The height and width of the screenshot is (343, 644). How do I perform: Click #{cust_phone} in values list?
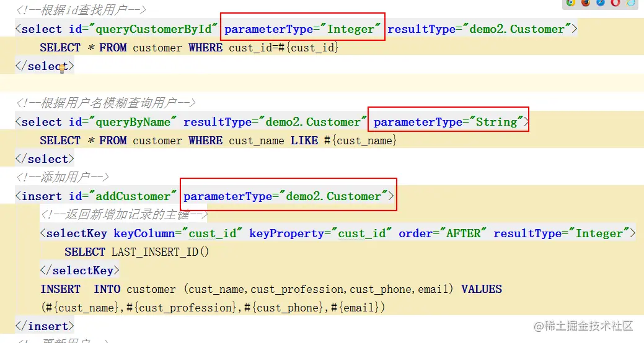pyautogui.click(x=284, y=308)
